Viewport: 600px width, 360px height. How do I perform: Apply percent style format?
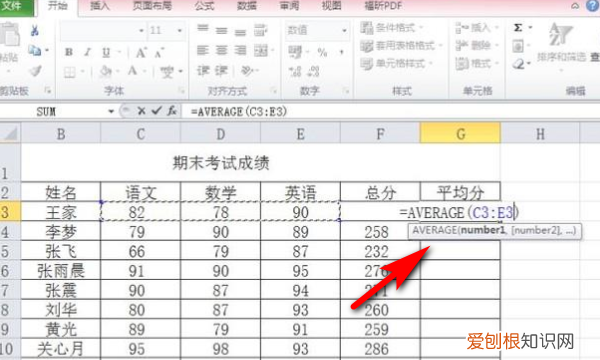click(x=322, y=52)
